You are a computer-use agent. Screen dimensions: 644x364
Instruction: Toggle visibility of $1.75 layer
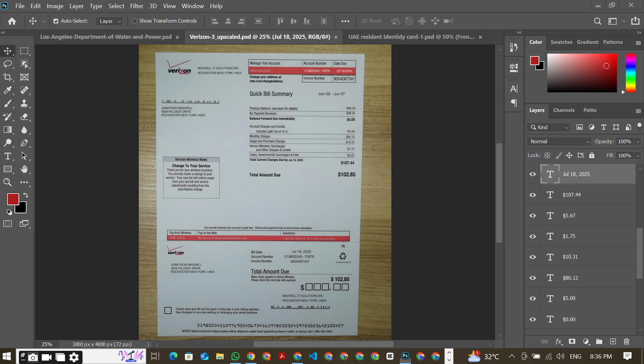pos(533,236)
